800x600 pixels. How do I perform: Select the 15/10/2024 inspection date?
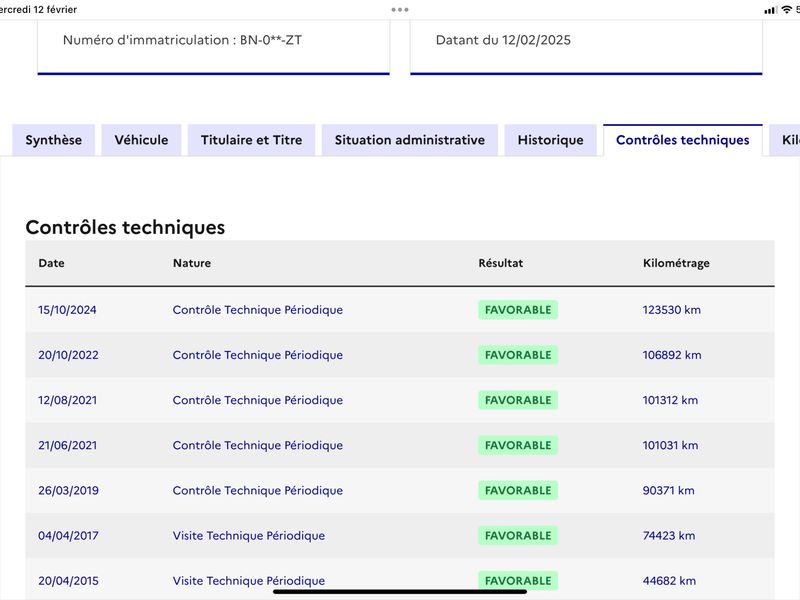pos(67,310)
